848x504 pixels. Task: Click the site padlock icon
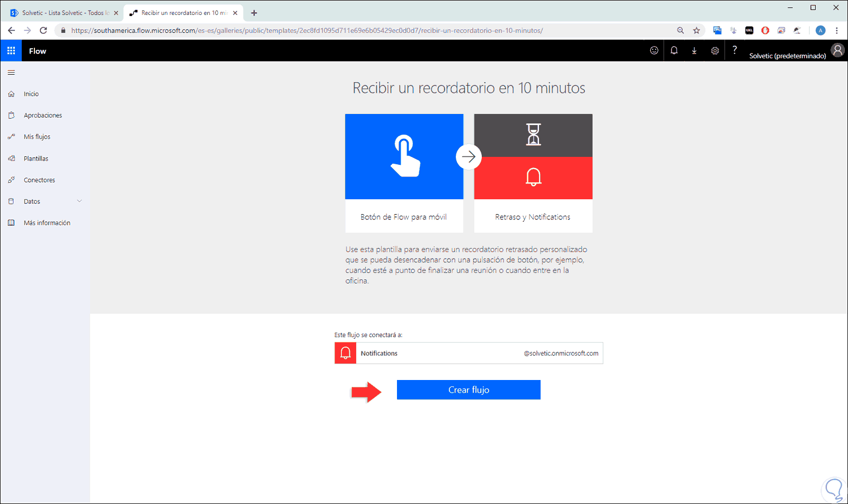click(63, 30)
